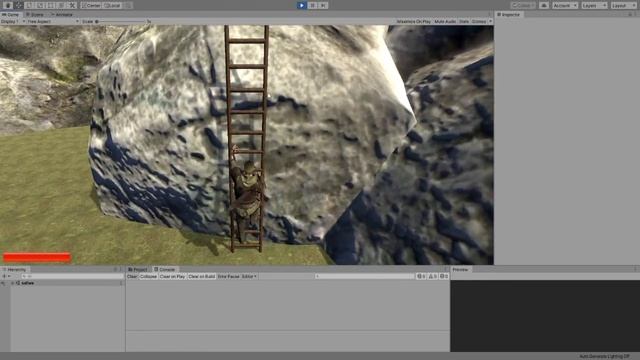Toggle Clear on Build in Console
This screenshot has width=640, height=360.
pyautogui.click(x=201, y=276)
